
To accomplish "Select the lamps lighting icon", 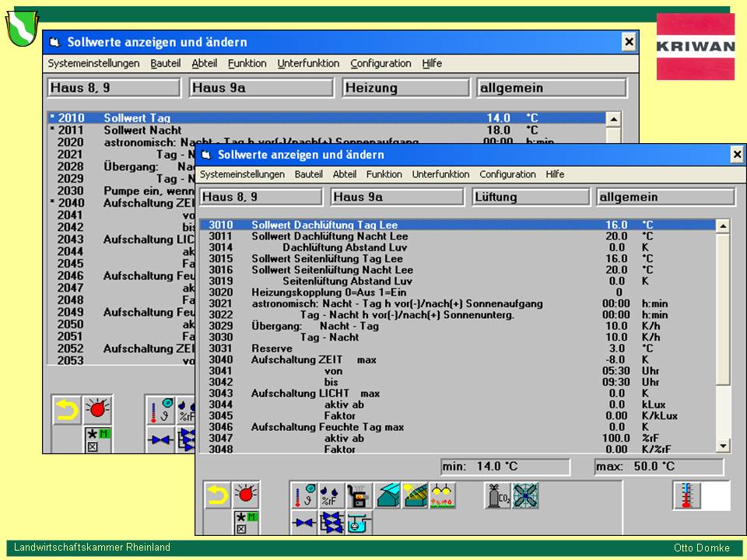I will pyautogui.click(x=442, y=495).
